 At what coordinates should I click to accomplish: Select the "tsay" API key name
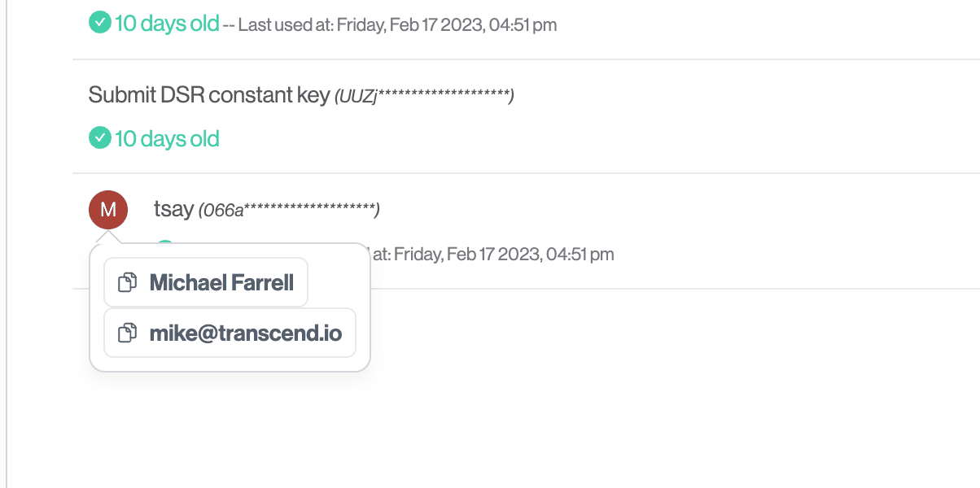pyautogui.click(x=173, y=210)
